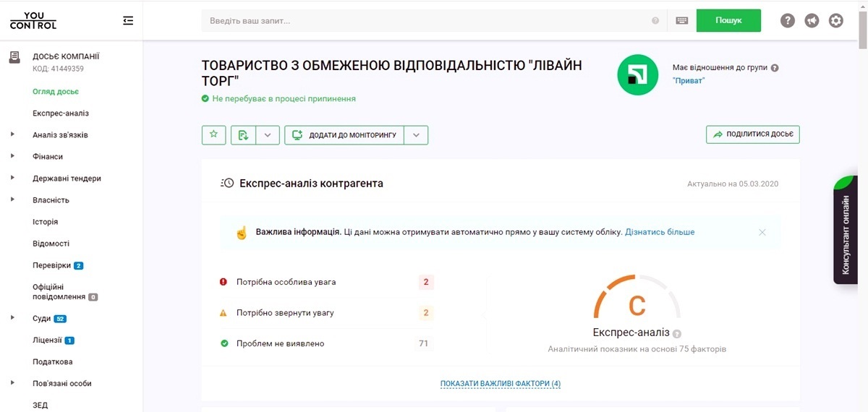
Task: Click the download dossier file icon
Action: pos(243,135)
